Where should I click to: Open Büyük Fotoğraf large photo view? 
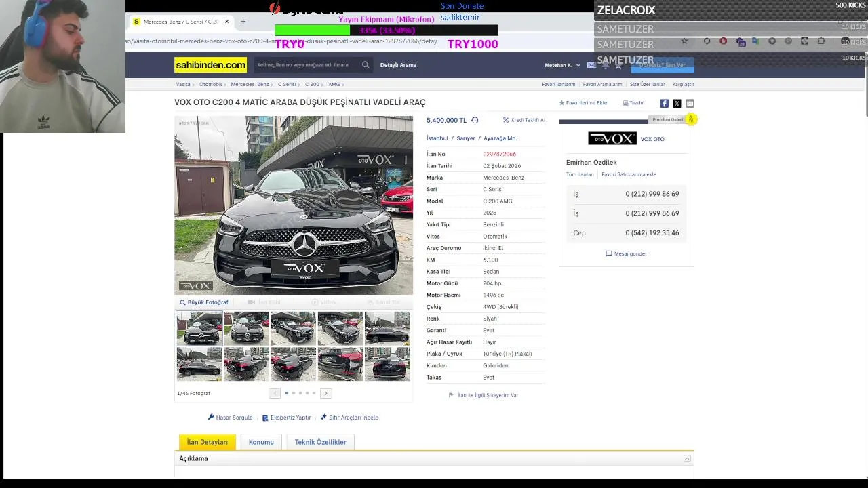tap(204, 302)
